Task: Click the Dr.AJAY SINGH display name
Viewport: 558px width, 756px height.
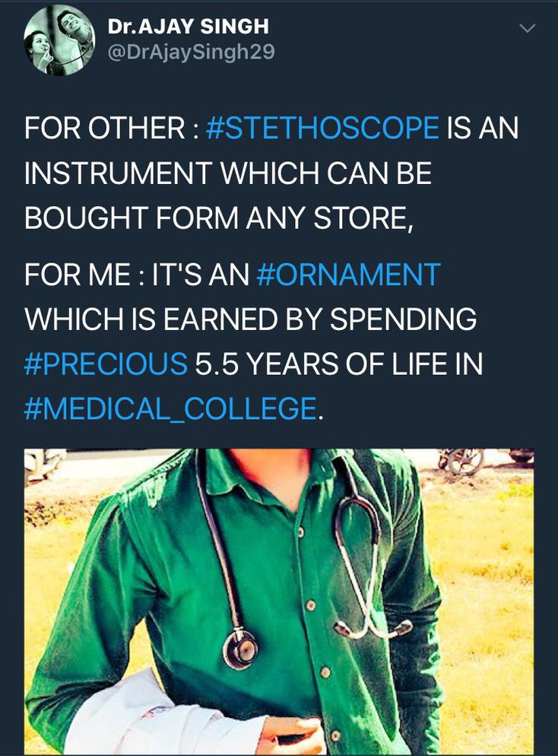Action: (188, 27)
